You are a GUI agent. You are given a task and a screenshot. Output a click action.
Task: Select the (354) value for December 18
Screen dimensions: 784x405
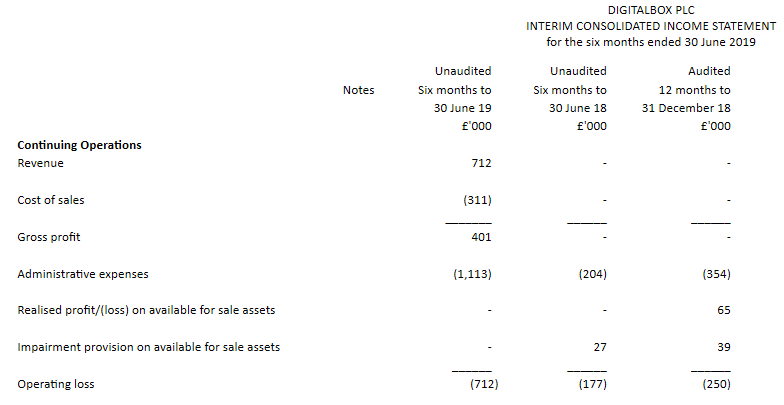[716, 274]
